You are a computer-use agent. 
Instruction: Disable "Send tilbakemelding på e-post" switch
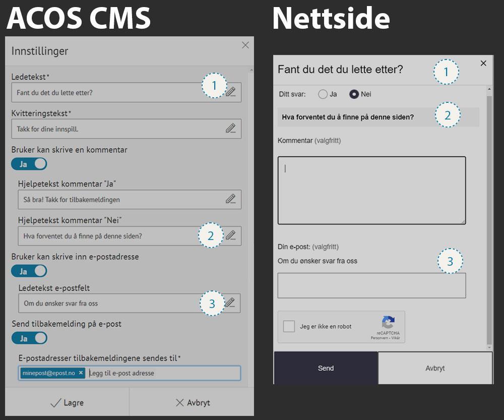pyautogui.click(x=29, y=338)
